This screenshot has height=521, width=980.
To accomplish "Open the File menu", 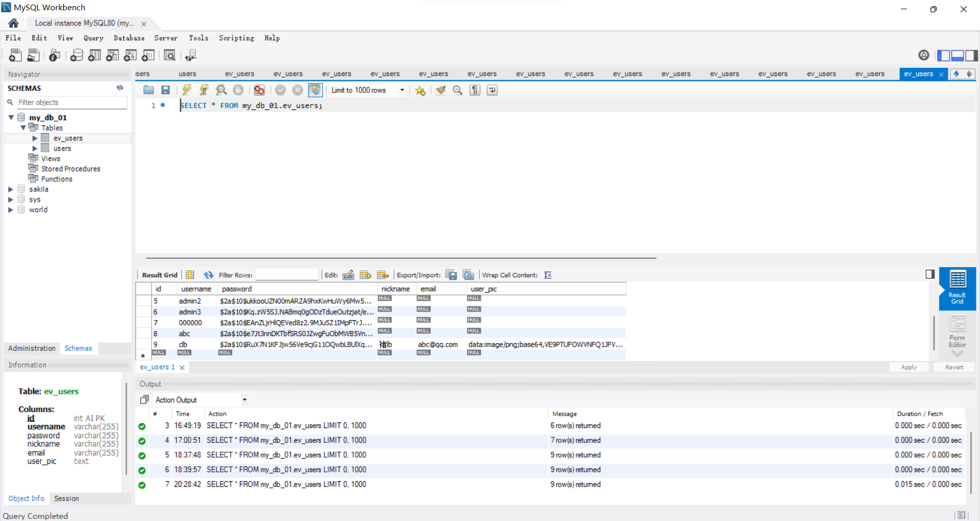I will tap(13, 38).
